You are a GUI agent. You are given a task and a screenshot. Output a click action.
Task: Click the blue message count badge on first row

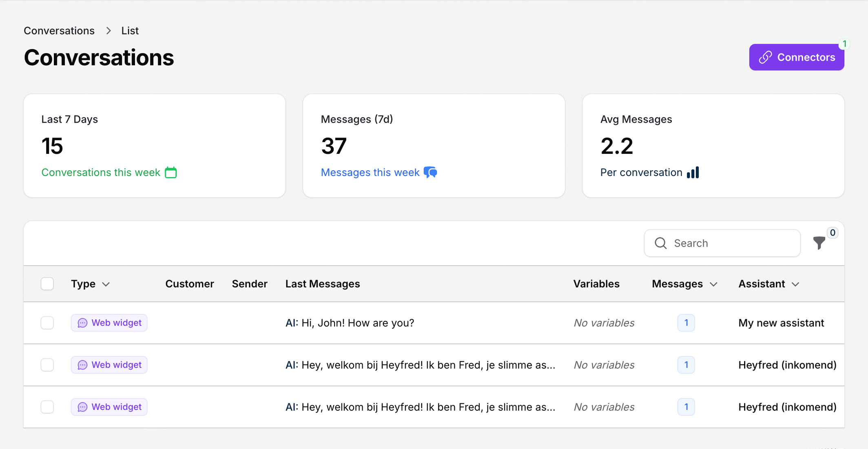coord(686,322)
